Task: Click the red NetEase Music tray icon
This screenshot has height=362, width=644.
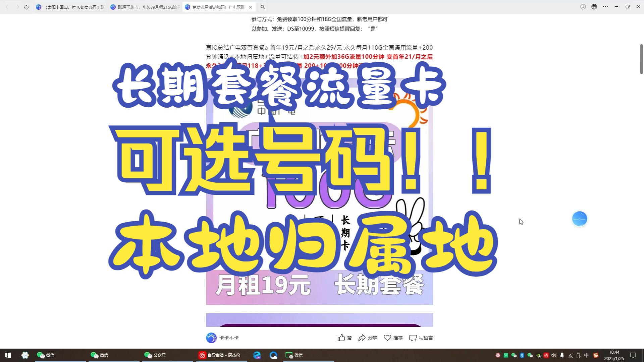Action: [x=546, y=355]
